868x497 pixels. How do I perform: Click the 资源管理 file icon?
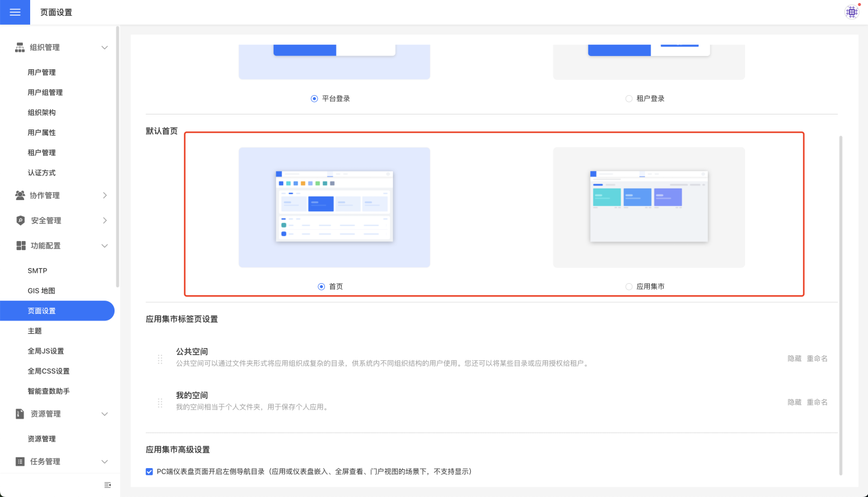click(20, 414)
